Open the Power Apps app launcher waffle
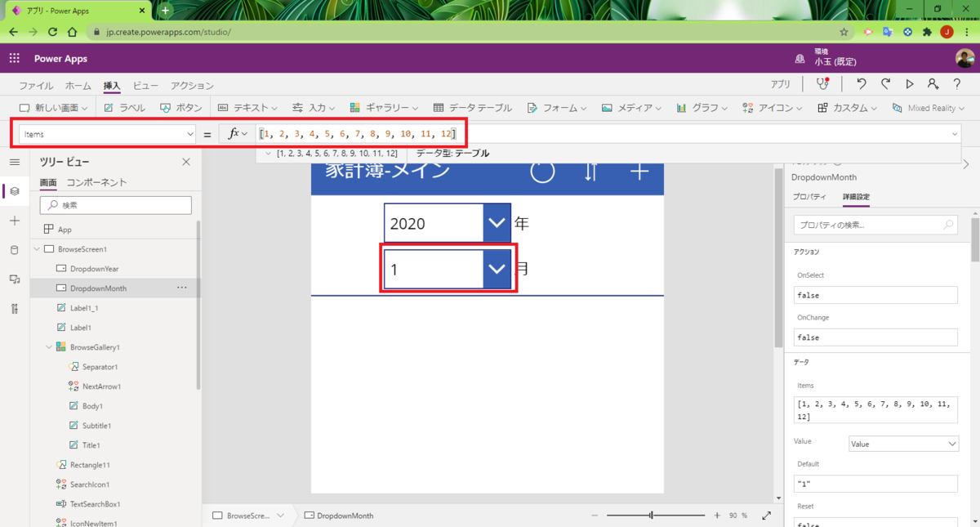The height and width of the screenshot is (527, 980). [14, 59]
